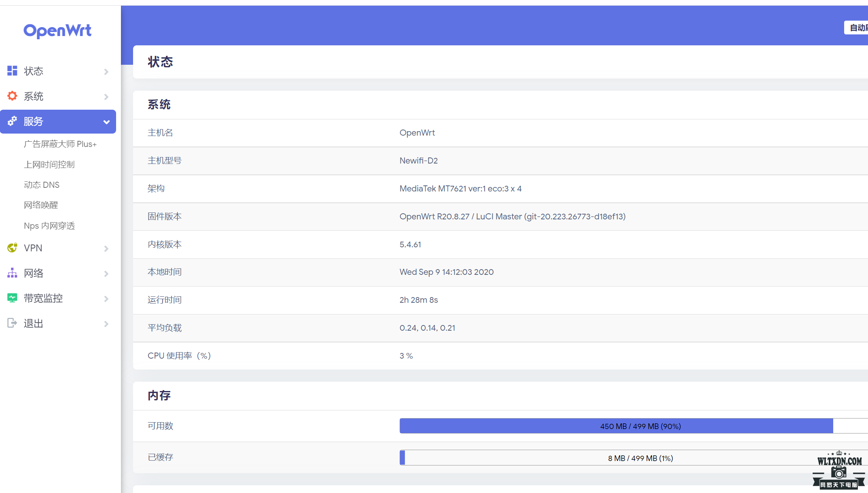This screenshot has width=868, height=493.
Task: Open 网络唤醒 service page
Action: (x=41, y=205)
